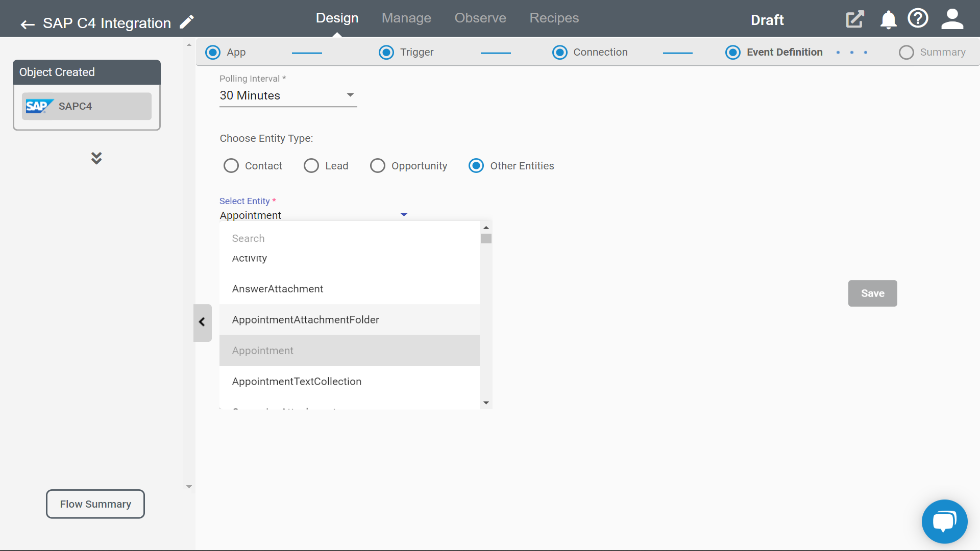Click the Draft status label
Viewport: 980px width, 551px height.
[767, 20]
